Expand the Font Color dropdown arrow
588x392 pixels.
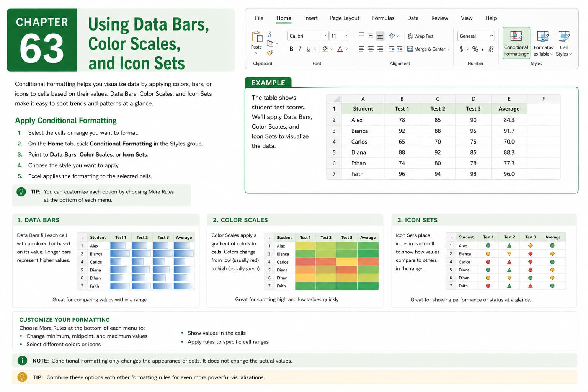[346, 49]
